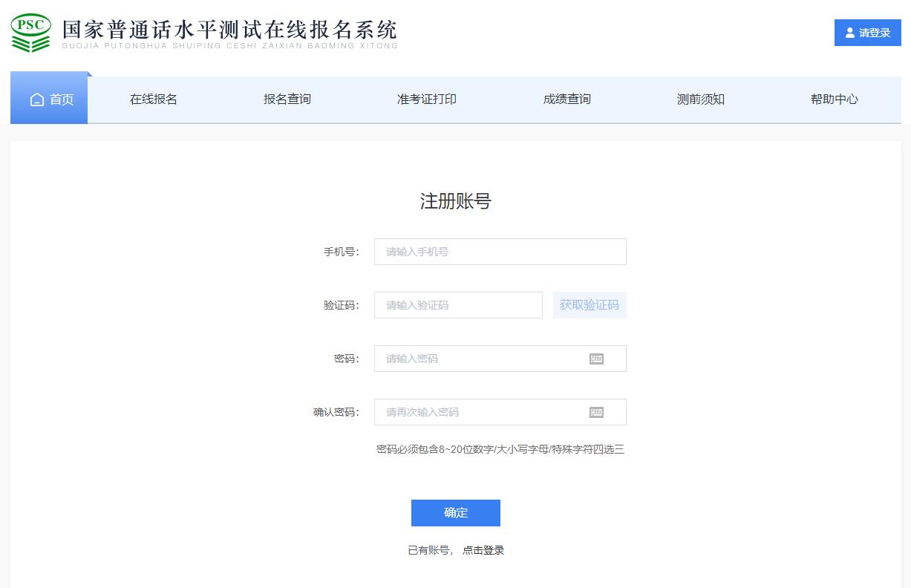
Task: Click the 请登录 button at top right
Action: 867,33
